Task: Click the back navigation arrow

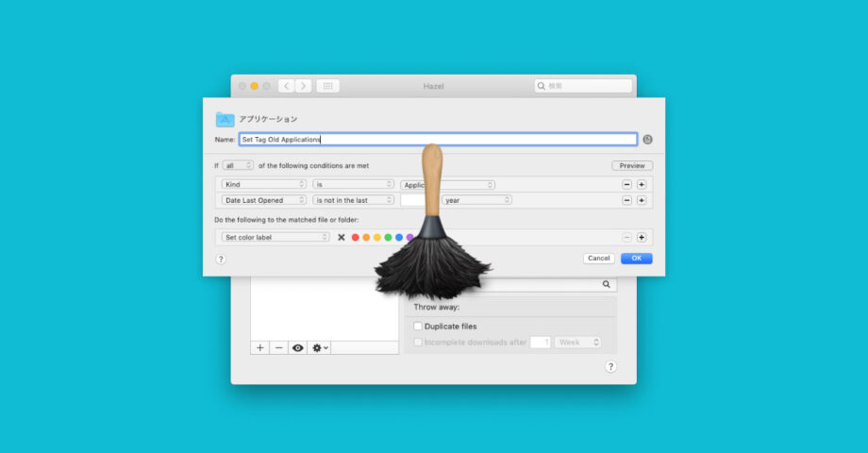Action: pos(286,86)
